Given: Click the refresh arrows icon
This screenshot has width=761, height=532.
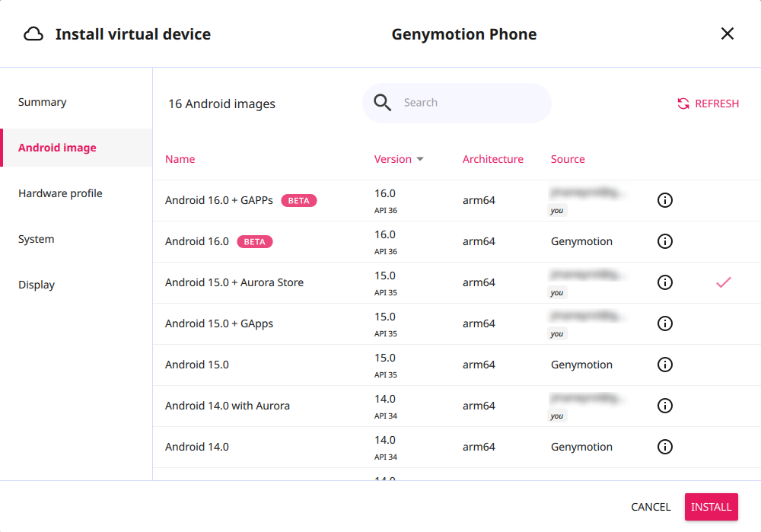Looking at the screenshot, I should 683,104.
